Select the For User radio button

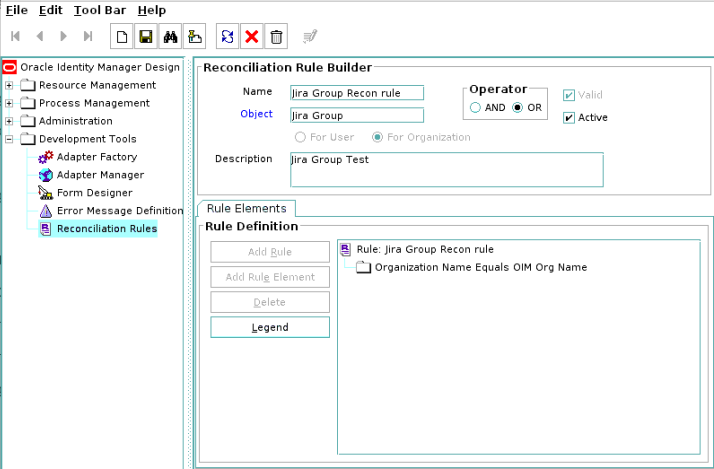point(300,137)
